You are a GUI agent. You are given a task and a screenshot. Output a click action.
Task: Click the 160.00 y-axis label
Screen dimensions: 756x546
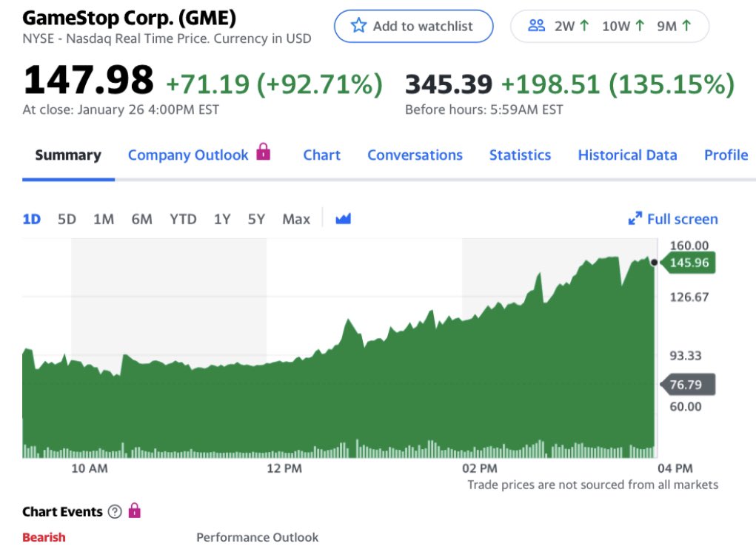(689, 246)
